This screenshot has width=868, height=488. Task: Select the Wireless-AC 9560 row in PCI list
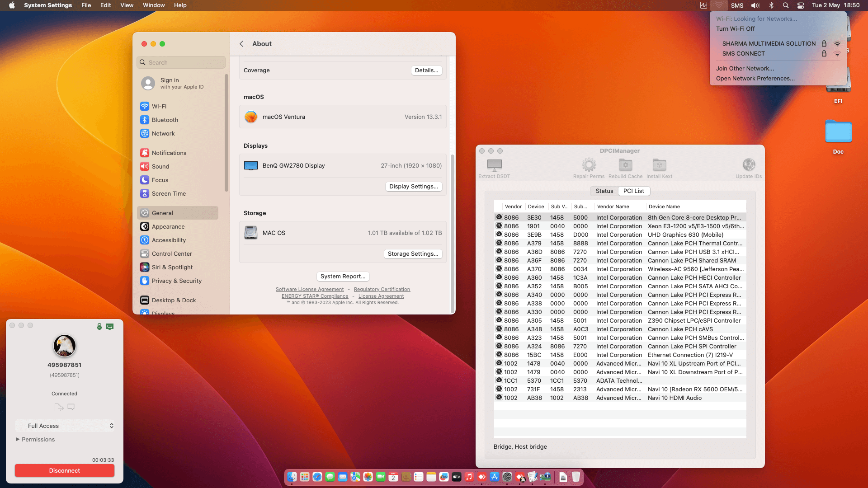click(x=620, y=269)
